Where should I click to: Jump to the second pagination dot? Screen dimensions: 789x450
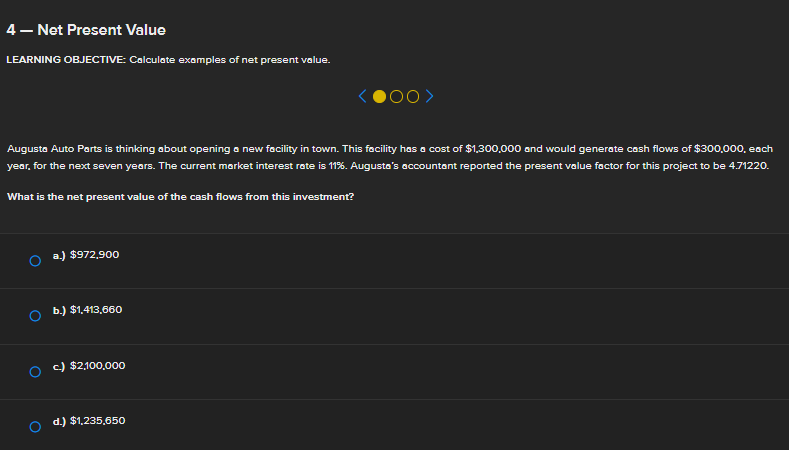point(397,97)
